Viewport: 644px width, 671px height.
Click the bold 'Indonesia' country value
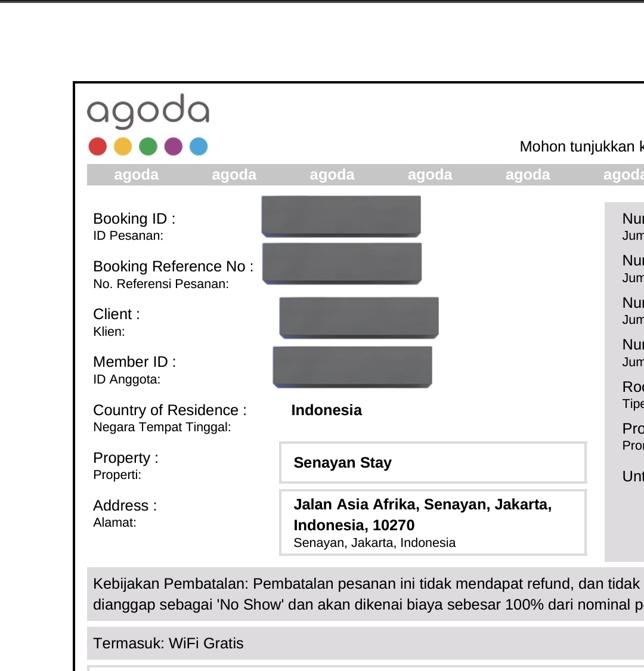pos(327,410)
